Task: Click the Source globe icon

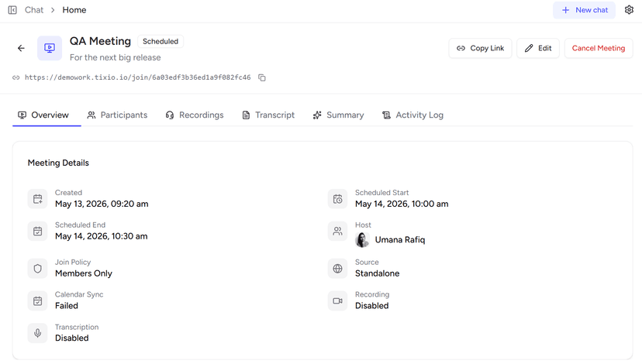Action: coord(338,268)
